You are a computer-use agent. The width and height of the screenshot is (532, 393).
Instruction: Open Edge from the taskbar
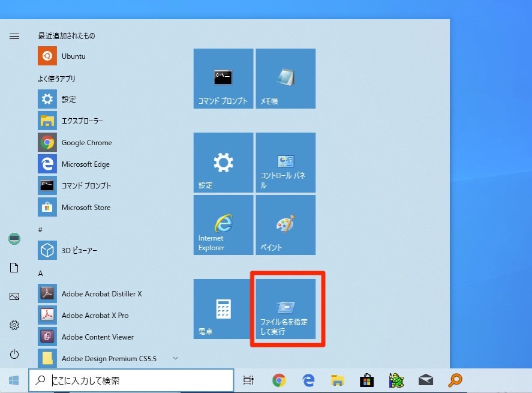tap(308, 380)
